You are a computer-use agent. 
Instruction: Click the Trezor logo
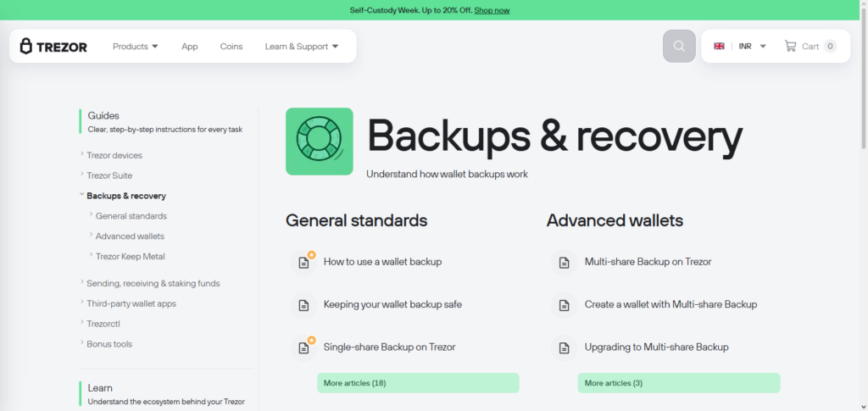[x=53, y=47]
